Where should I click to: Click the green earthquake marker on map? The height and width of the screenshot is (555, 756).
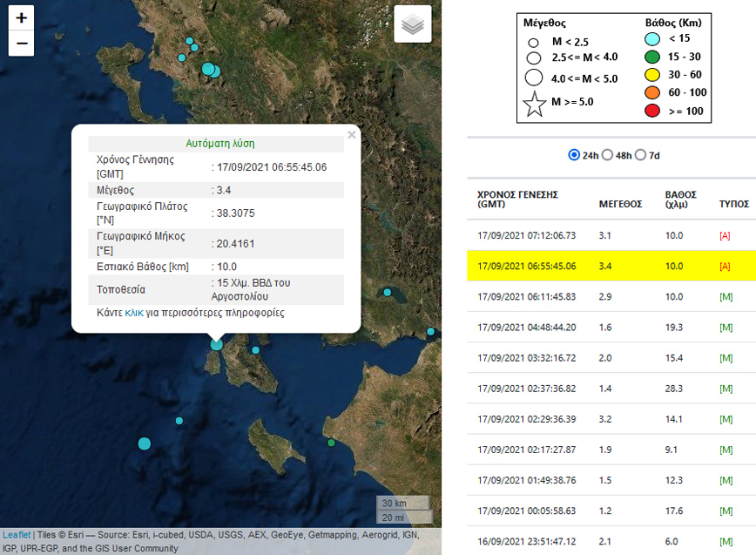(331, 443)
